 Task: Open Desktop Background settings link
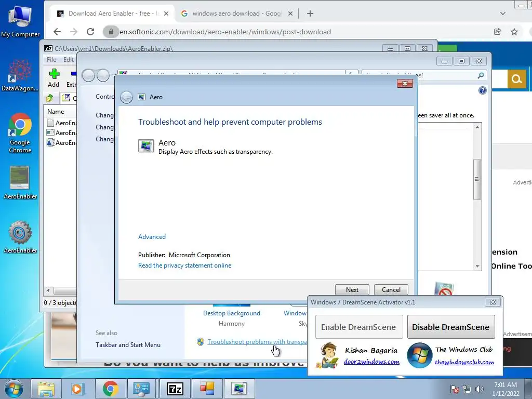pyautogui.click(x=231, y=313)
